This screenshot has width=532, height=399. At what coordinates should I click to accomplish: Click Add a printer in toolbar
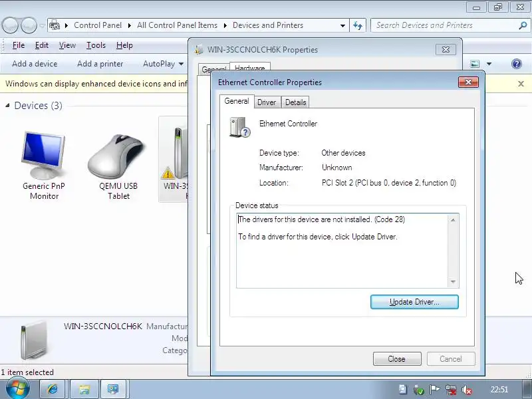click(100, 64)
